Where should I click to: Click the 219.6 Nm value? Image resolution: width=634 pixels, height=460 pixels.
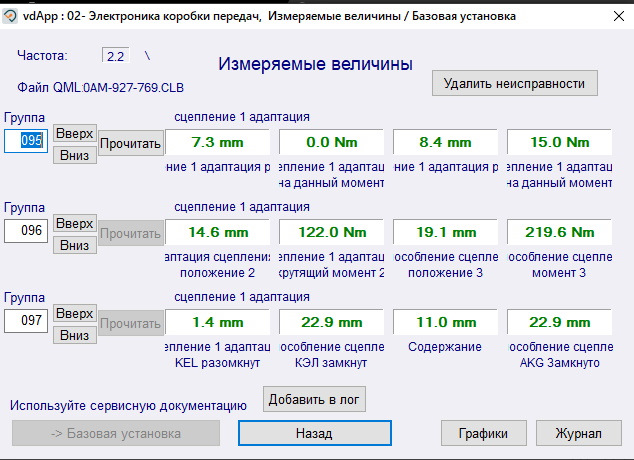point(560,232)
